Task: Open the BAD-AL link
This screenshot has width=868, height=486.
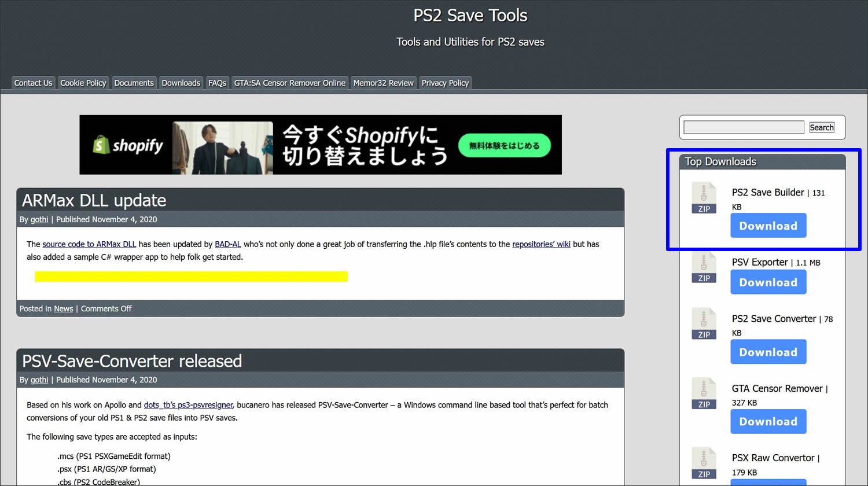Action: coord(228,244)
